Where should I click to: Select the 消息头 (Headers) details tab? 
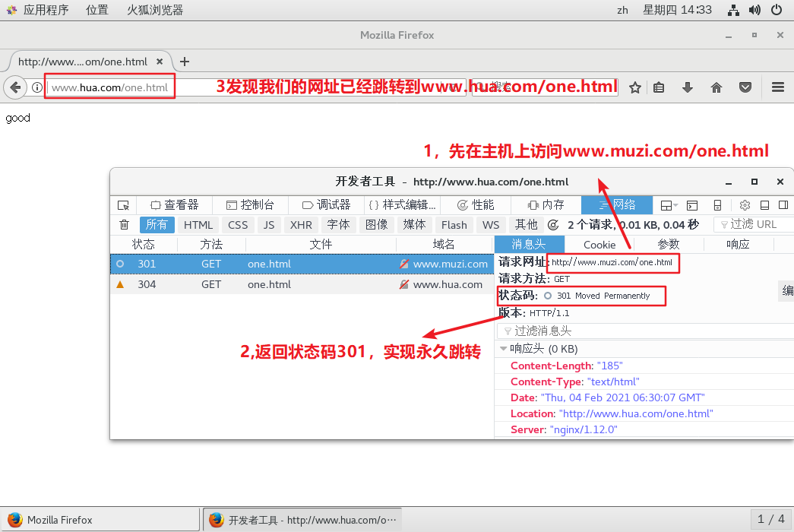tap(529, 244)
